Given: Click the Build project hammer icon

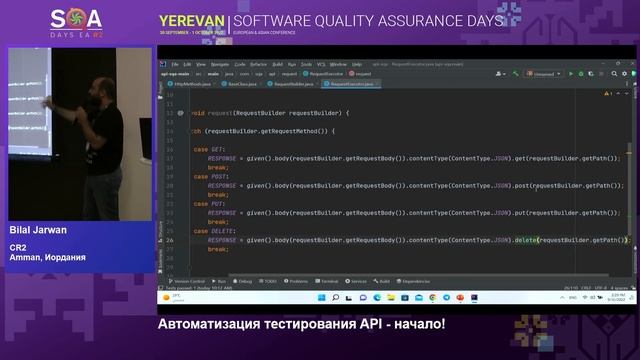Looking at the screenshot, I should click(516, 74).
